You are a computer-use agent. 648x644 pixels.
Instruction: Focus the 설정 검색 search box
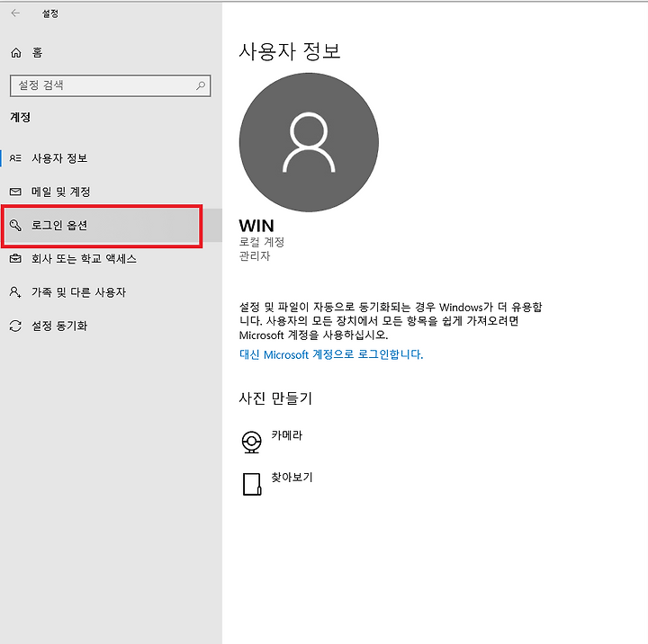click(x=110, y=85)
